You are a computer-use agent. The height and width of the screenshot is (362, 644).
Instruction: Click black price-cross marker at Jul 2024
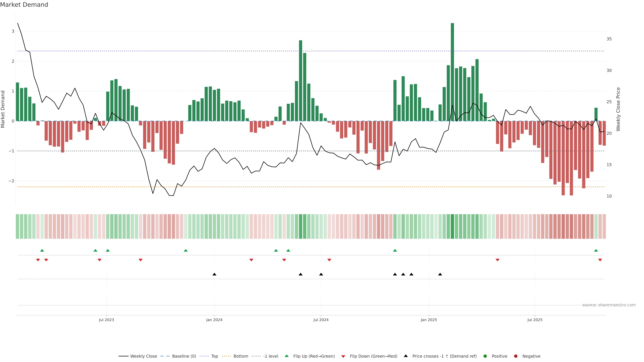321,274
